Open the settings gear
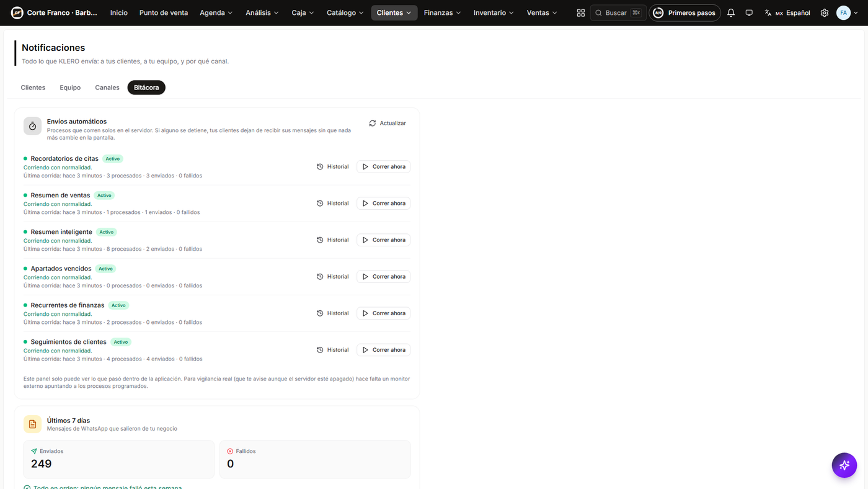868x489 pixels. point(825,12)
